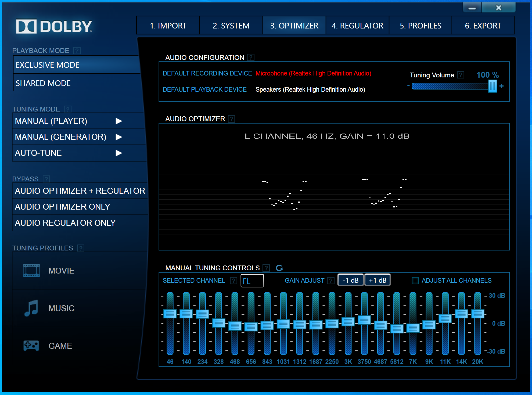Click the Tuning Volume slider handle

(493, 86)
